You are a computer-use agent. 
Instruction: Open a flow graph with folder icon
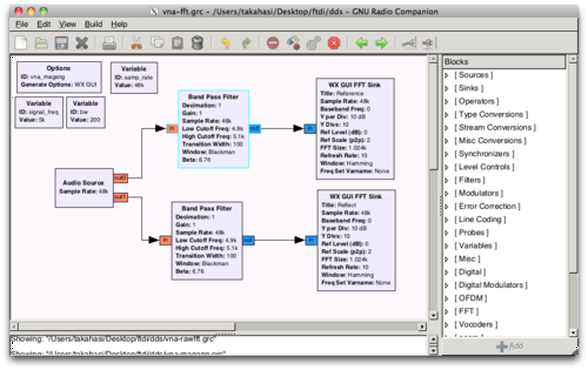point(41,43)
